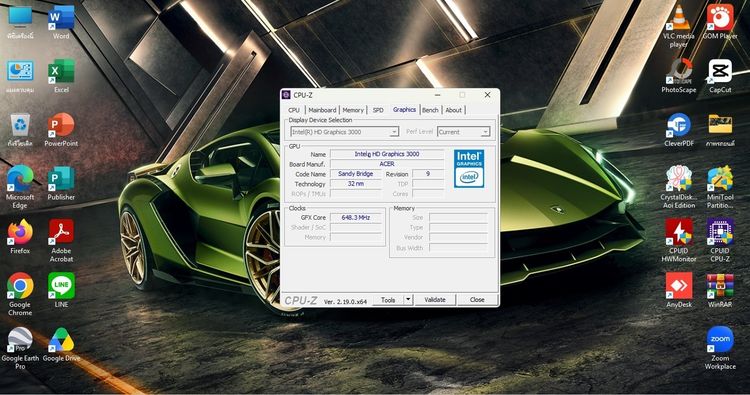This screenshot has width=750, height=395.
Task: Open the Bench tab
Action: click(x=430, y=110)
